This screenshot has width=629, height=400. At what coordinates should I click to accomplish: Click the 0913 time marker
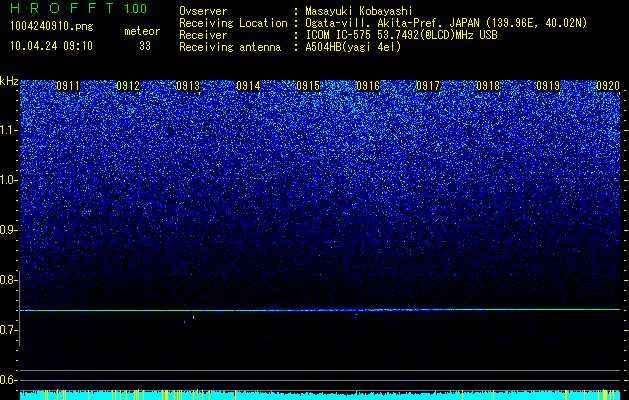pyautogui.click(x=188, y=86)
